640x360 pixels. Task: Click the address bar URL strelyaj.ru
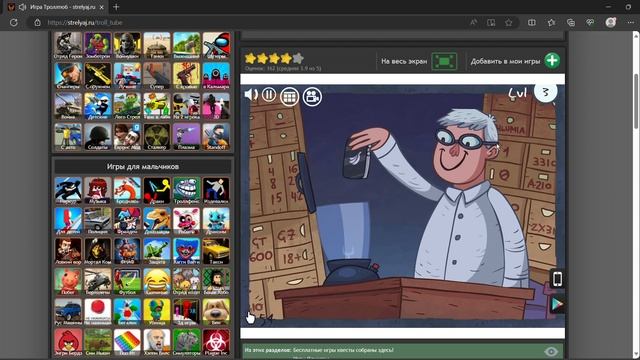click(x=85, y=22)
